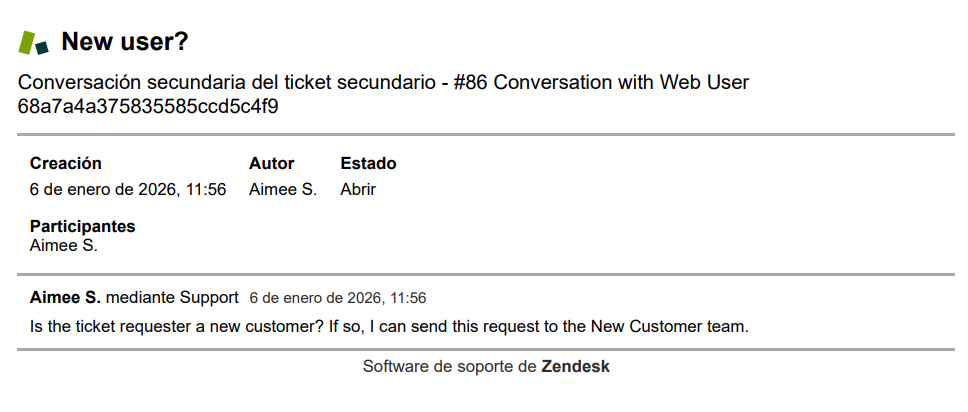Click the web user ID 68a7a4a375835585ccd5c4f9
Image resolution: width=968 pixels, height=412 pixels.
(148, 106)
